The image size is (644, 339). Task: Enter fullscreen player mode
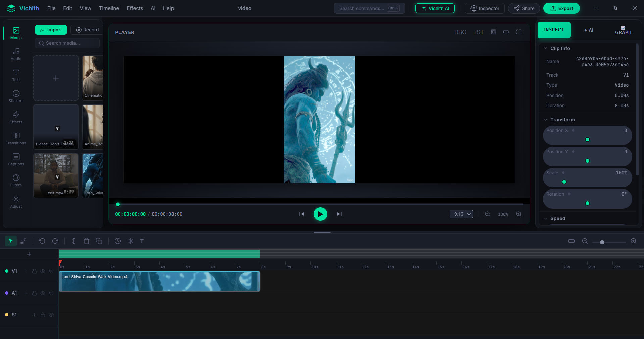coord(518,32)
